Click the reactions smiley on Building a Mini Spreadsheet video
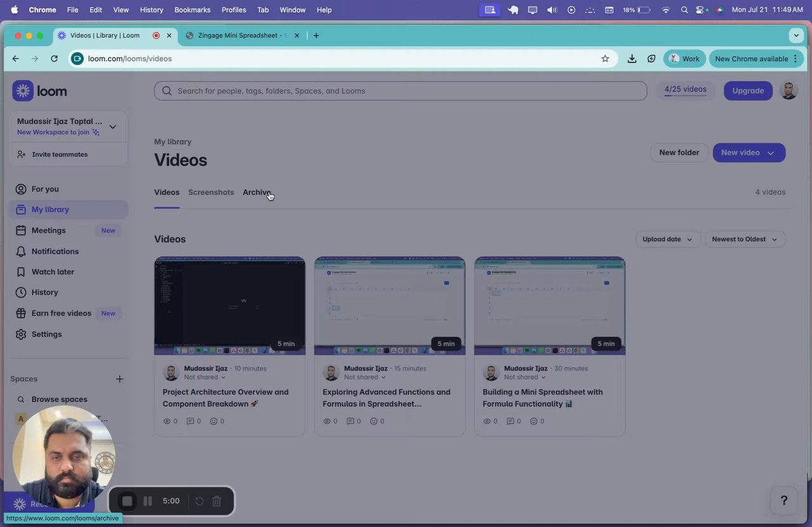Image resolution: width=812 pixels, height=527 pixels. coord(534,421)
